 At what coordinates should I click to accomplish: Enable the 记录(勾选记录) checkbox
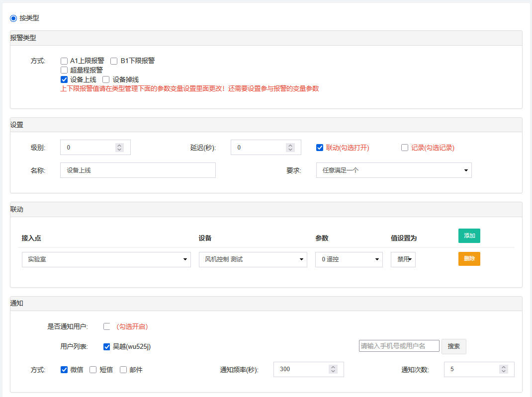click(405, 148)
